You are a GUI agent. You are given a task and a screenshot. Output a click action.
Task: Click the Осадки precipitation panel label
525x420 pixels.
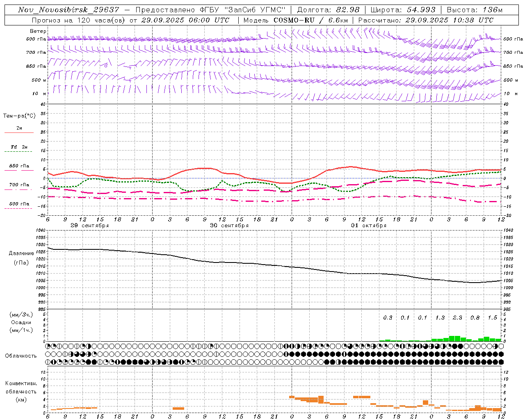pyautogui.click(x=21, y=322)
